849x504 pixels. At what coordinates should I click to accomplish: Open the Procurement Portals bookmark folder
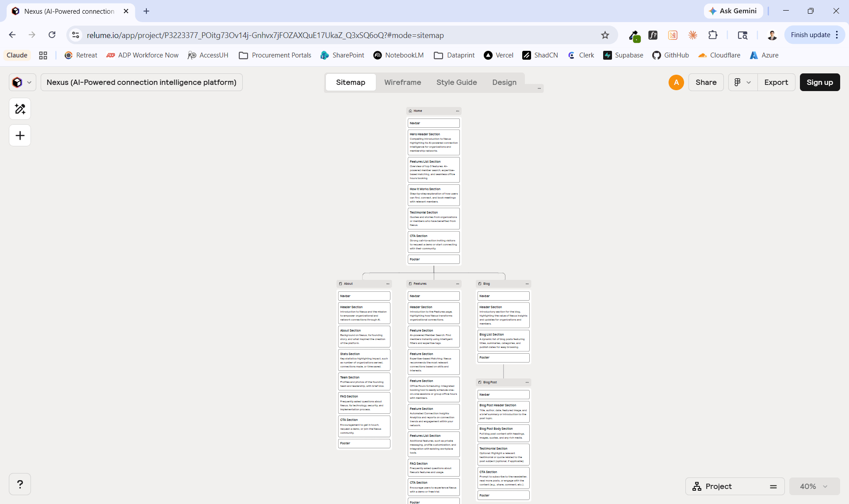point(275,55)
